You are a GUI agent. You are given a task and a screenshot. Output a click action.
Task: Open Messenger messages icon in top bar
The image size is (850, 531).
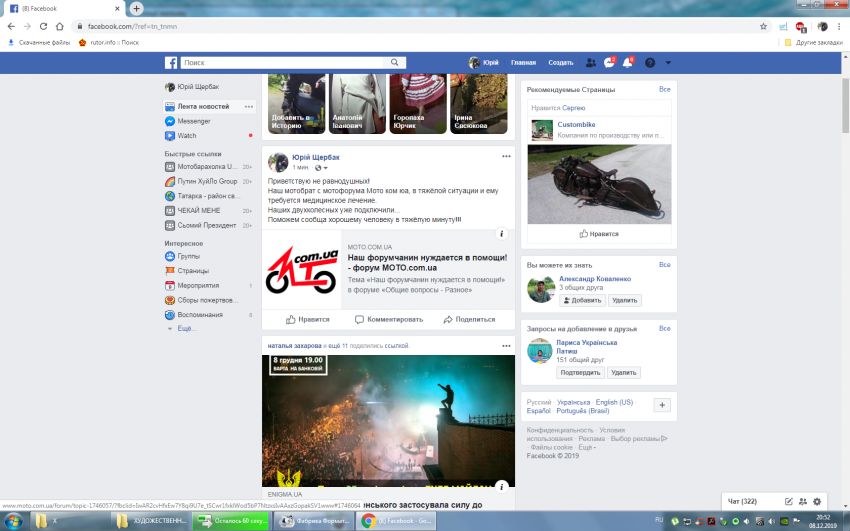click(609, 63)
